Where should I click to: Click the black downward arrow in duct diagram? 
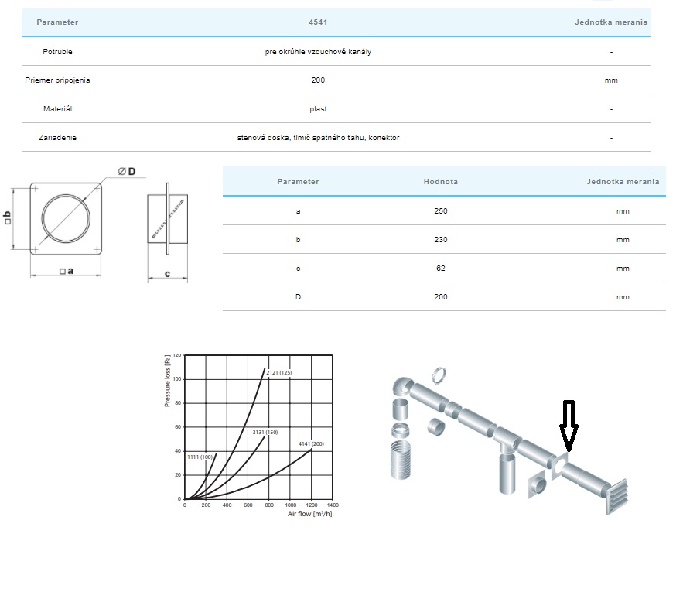click(569, 425)
